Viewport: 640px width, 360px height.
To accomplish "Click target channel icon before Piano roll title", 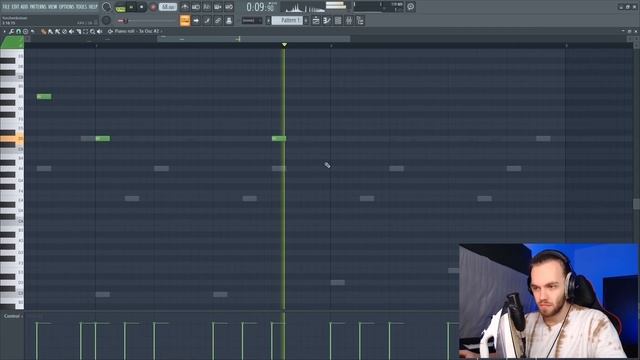I will pyautogui.click(x=110, y=31).
